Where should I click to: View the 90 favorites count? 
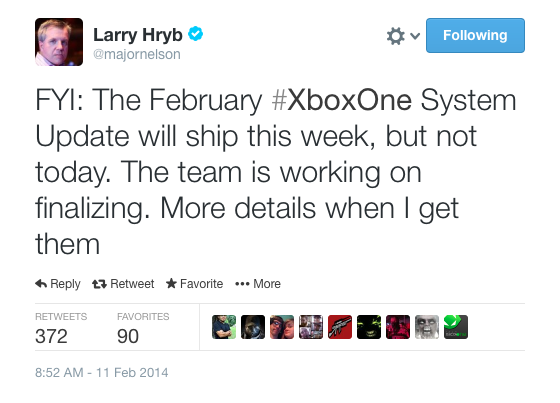128,336
